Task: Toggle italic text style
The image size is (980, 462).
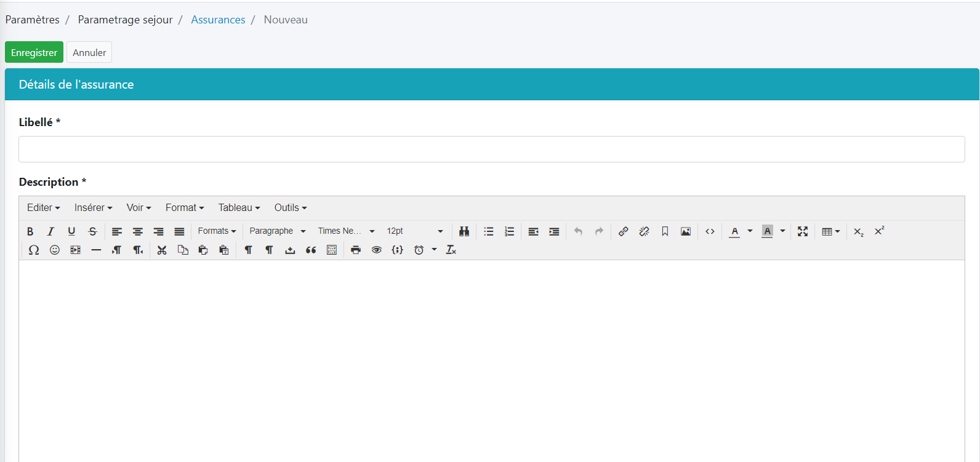Action: click(x=50, y=231)
